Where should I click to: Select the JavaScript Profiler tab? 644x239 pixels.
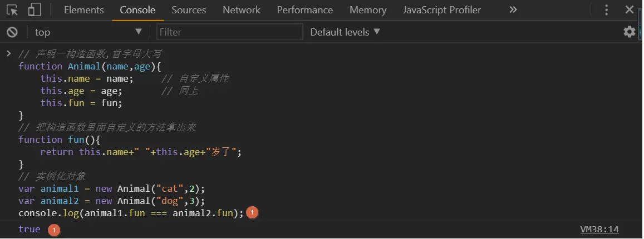coord(441,10)
